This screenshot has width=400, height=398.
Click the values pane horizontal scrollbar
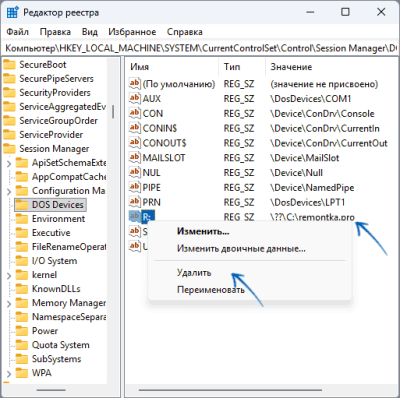230,390
